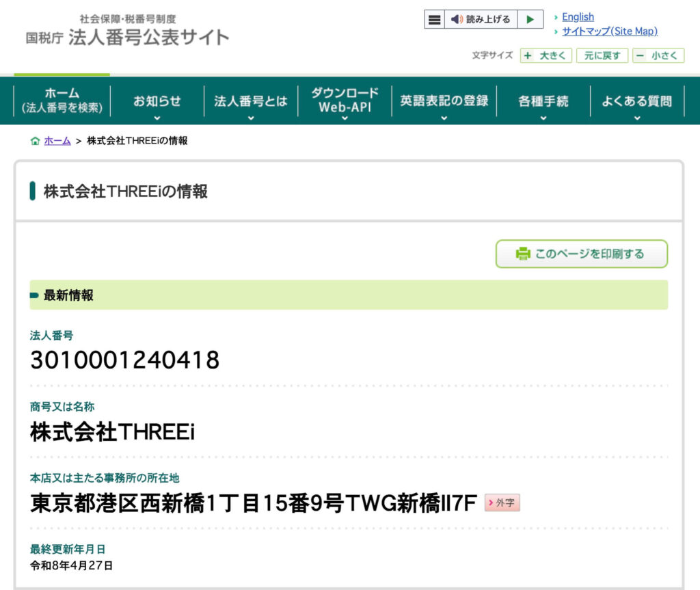Viewport: 700px width, 590px height.
Task: Open the 法人番号とは menu
Action: 251,100
